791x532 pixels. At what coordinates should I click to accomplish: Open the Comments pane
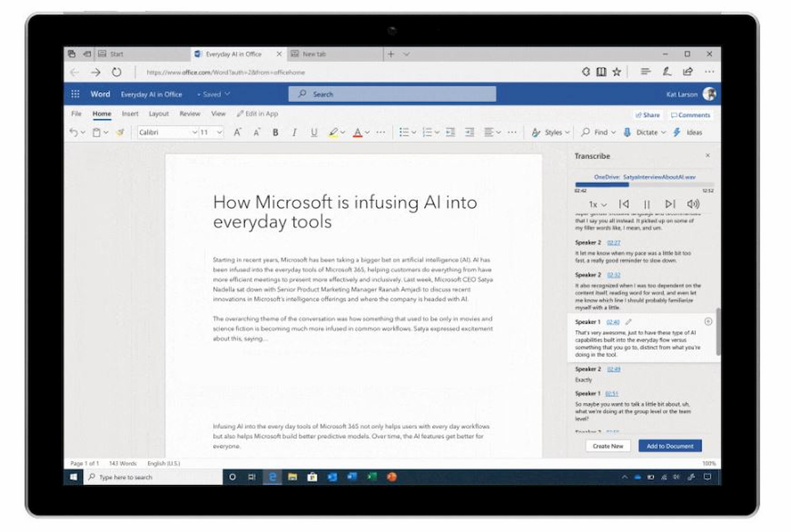tap(690, 115)
